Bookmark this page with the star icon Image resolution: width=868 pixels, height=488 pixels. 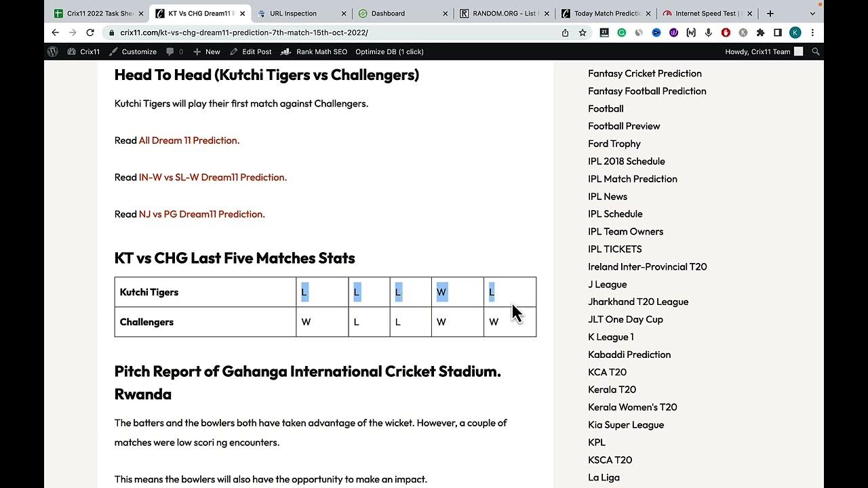pyautogui.click(x=583, y=33)
